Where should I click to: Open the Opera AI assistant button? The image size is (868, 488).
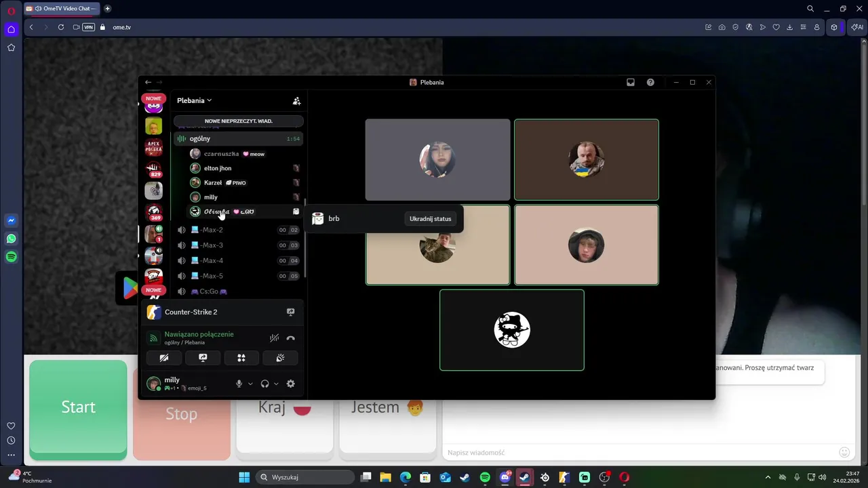[857, 27]
